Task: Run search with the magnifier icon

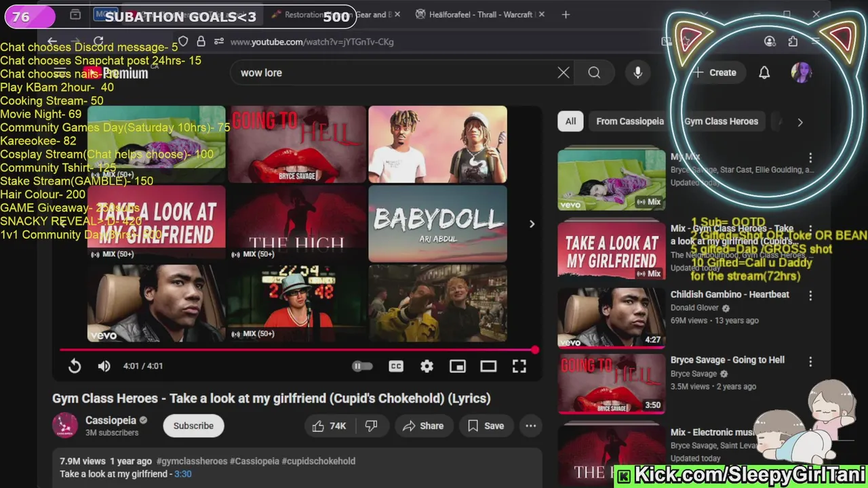Action: point(594,73)
